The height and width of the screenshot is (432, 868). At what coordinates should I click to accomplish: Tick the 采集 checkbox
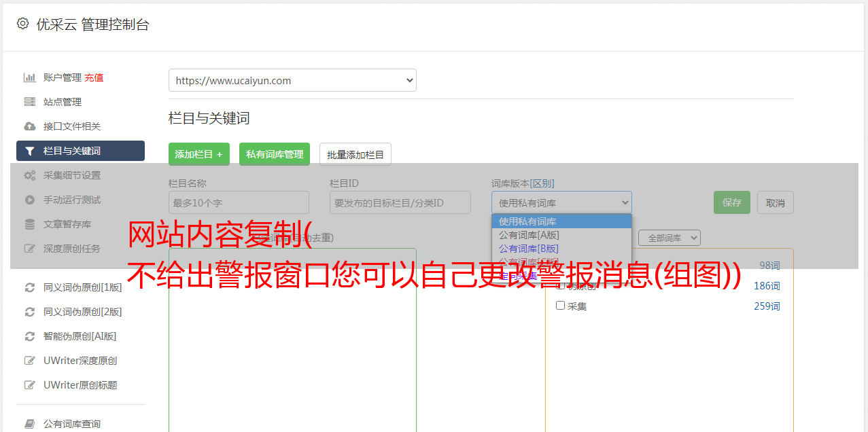[x=561, y=306]
